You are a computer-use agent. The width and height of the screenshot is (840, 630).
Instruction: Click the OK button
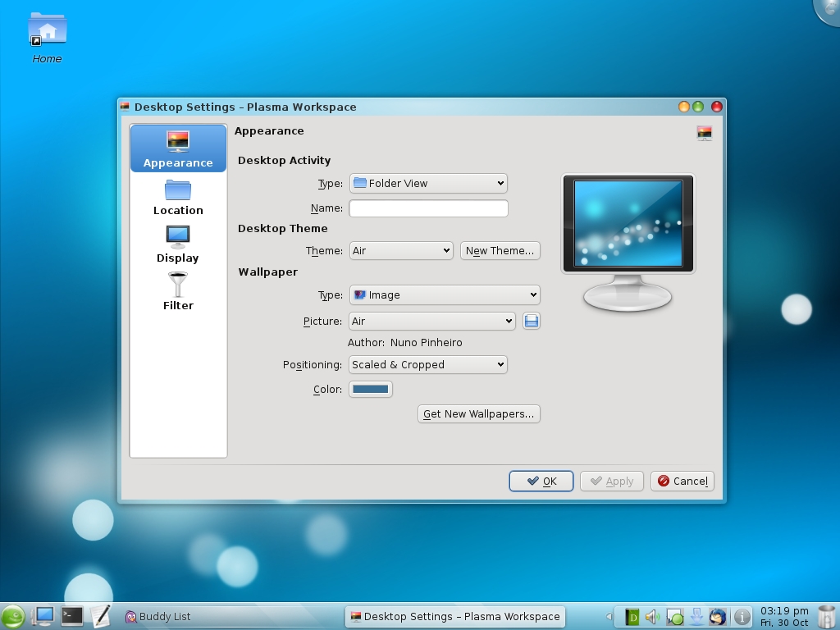coord(541,481)
